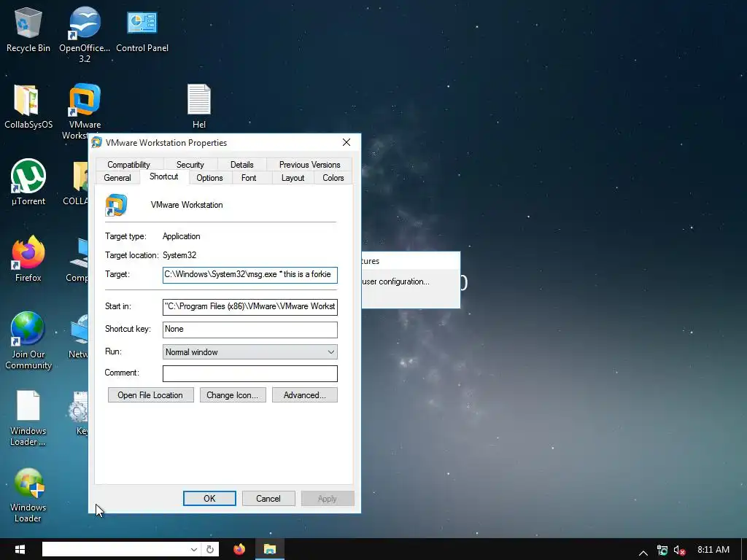Image resolution: width=747 pixels, height=560 pixels.
Task: Select the µTorrent desktop shortcut
Action: 28,182
